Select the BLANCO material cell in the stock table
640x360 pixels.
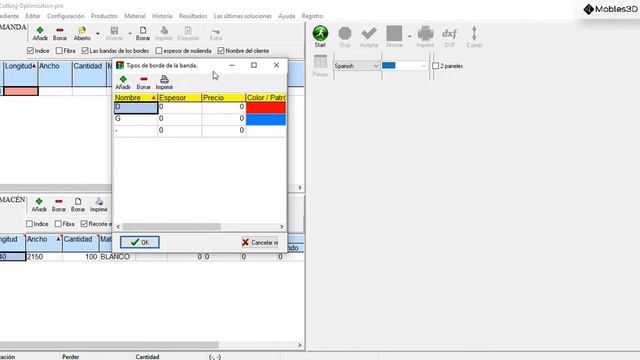pyautogui.click(x=117, y=257)
